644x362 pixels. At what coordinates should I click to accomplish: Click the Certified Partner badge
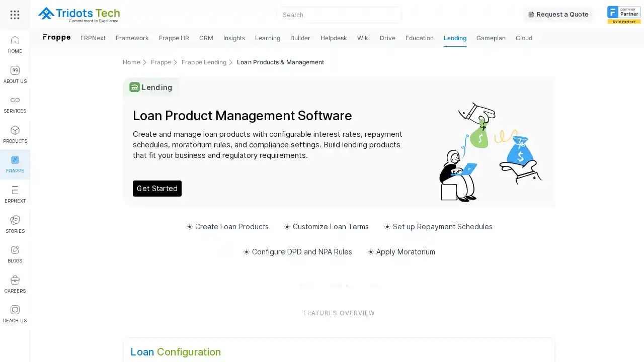[x=624, y=15]
